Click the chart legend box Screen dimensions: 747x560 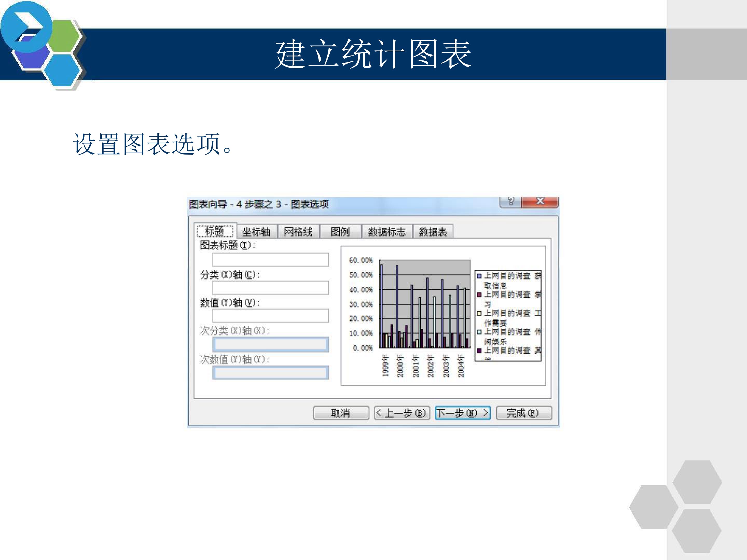(x=508, y=316)
